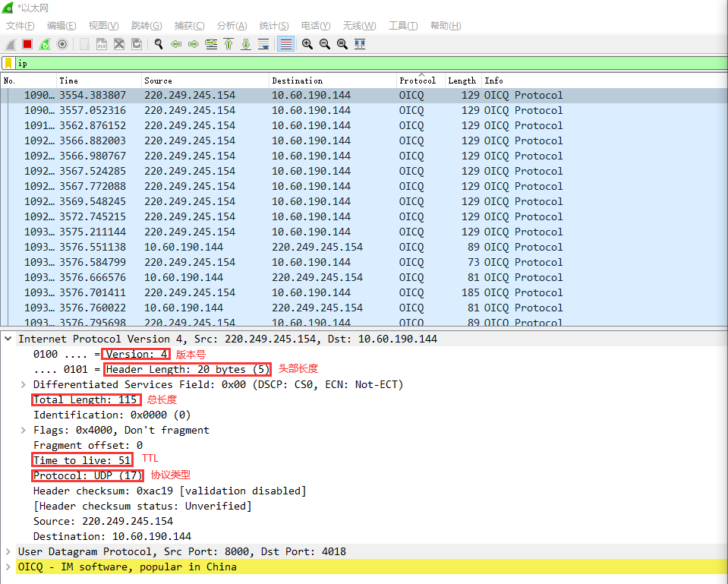This screenshot has width=728, height=584.
Task: Open capture options gear icon
Action: click(x=61, y=44)
